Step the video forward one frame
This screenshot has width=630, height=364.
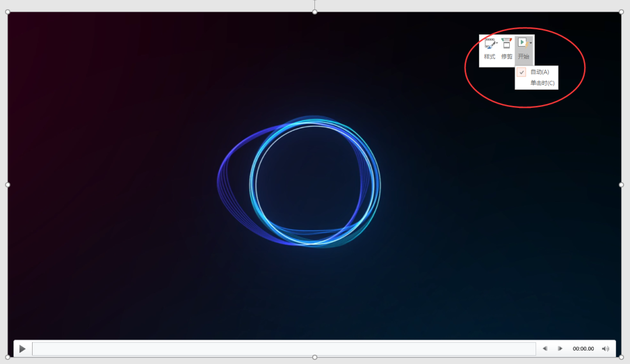click(x=560, y=349)
